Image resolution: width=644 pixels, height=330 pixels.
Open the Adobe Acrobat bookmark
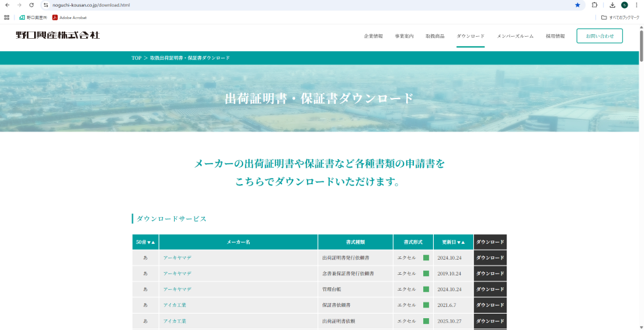70,18
